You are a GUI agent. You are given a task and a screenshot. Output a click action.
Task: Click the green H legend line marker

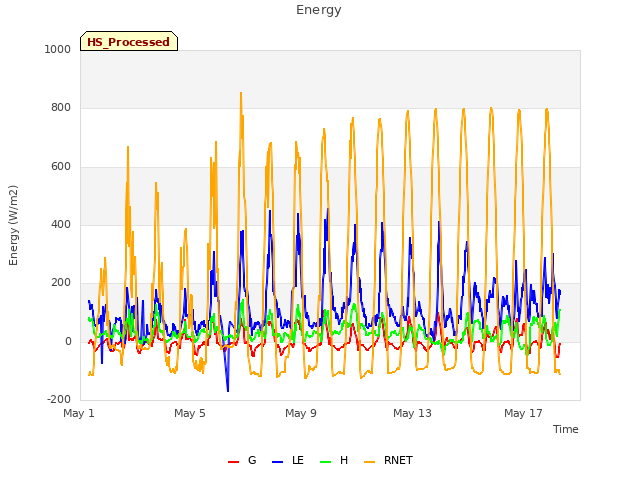tap(326, 462)
